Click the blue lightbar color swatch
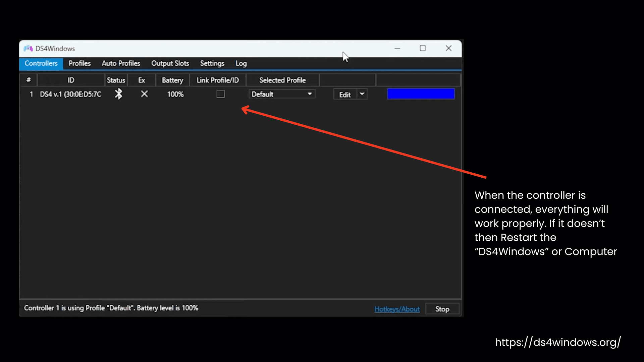The height and width of the screenshot is (362, 644). click(x=421, y=94)
